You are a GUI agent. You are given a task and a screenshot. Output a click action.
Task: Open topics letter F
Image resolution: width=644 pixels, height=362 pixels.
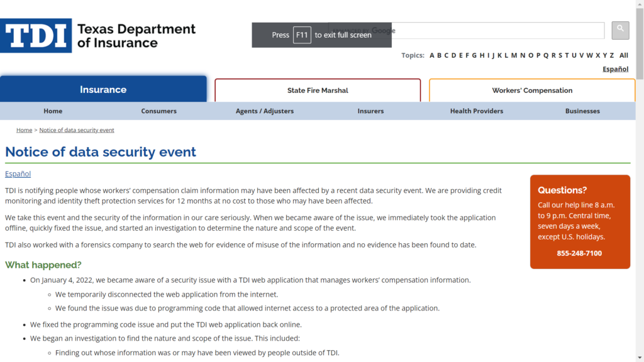coord(467,55)
